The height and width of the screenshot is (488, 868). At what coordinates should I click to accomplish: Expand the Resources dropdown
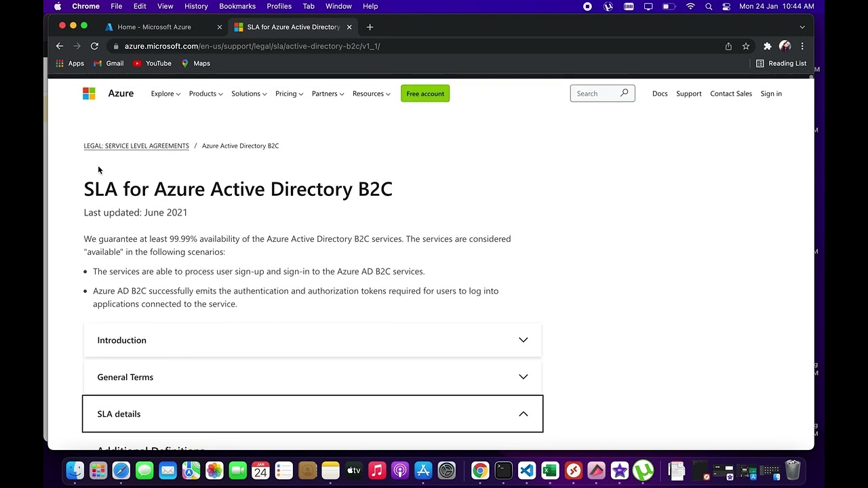(372, 94)
